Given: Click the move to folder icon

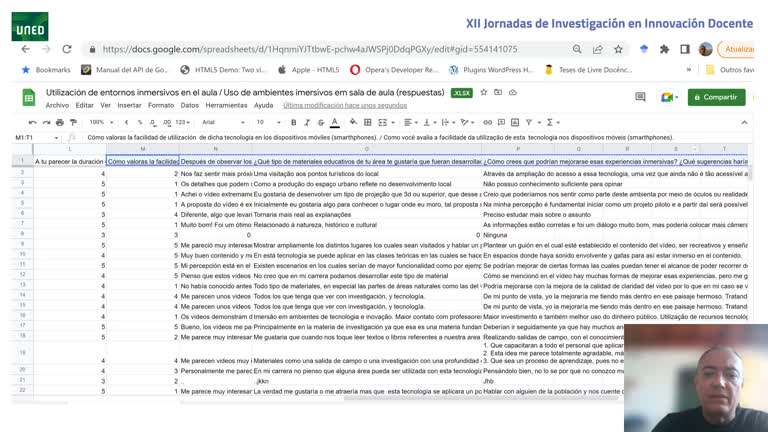Looking at the screenshot, I should pyautogui.click(x=498, y=92).
